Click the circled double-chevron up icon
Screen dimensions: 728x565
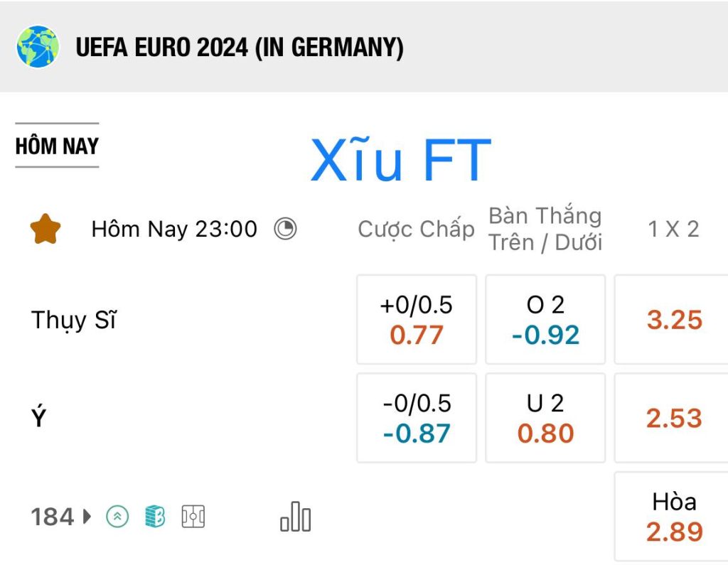pos(117,516)
